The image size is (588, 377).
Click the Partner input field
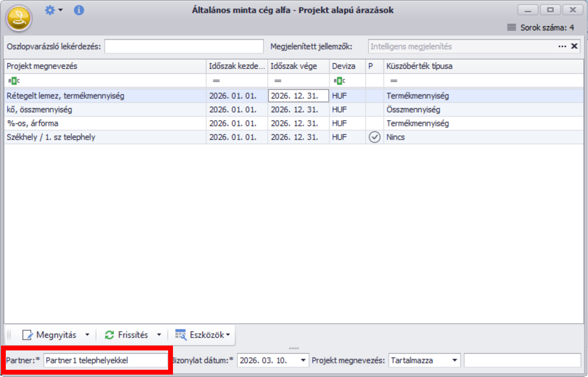coord(105,361)
